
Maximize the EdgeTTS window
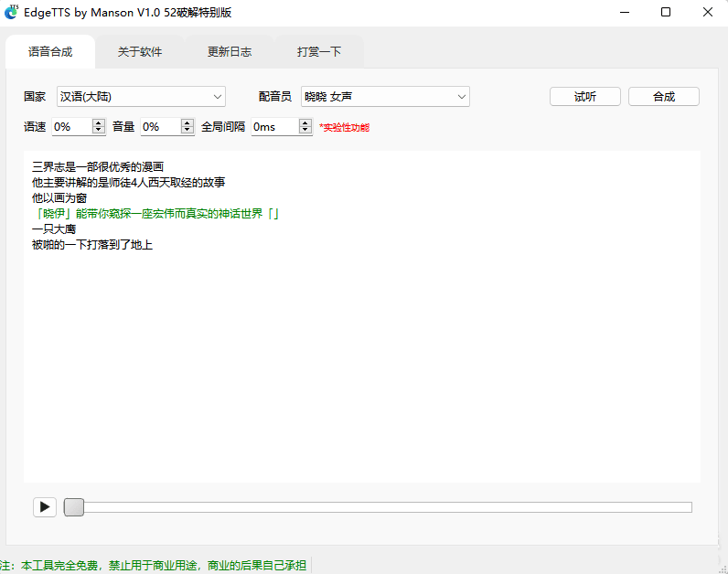[x=666, y=12]
